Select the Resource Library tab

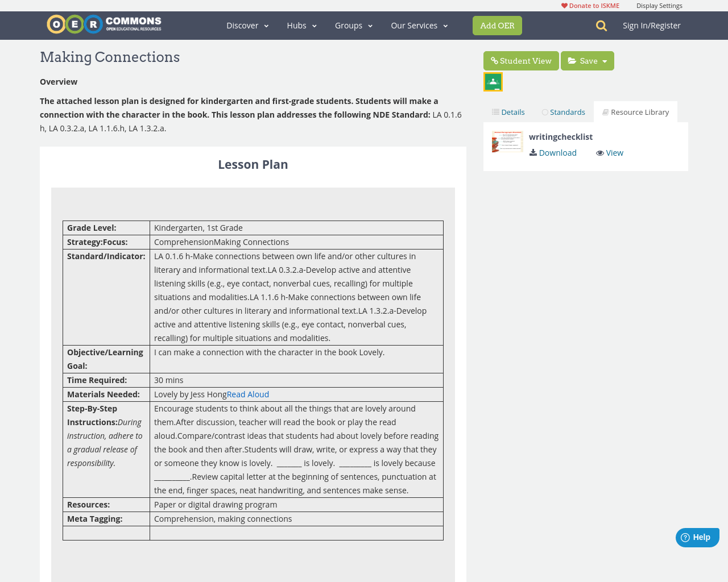635,112
